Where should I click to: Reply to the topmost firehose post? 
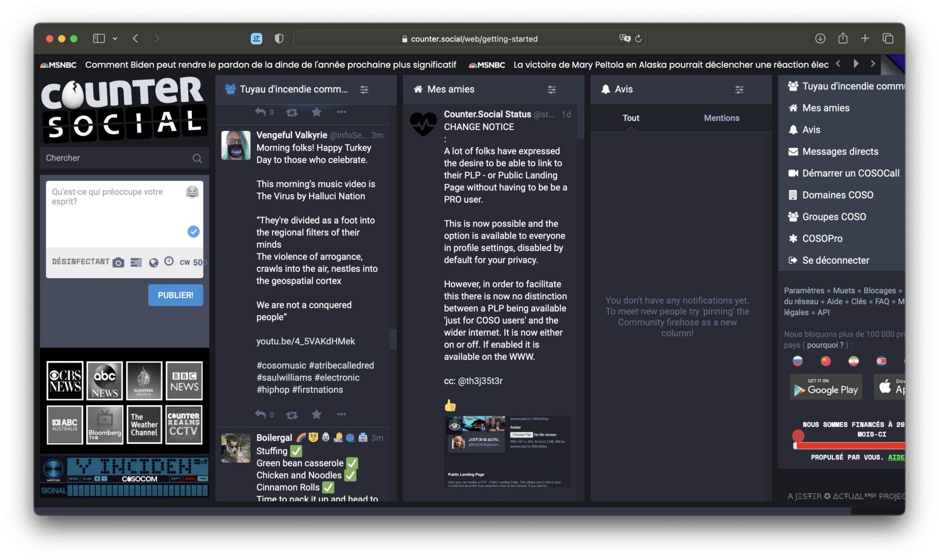pos(261,112)
